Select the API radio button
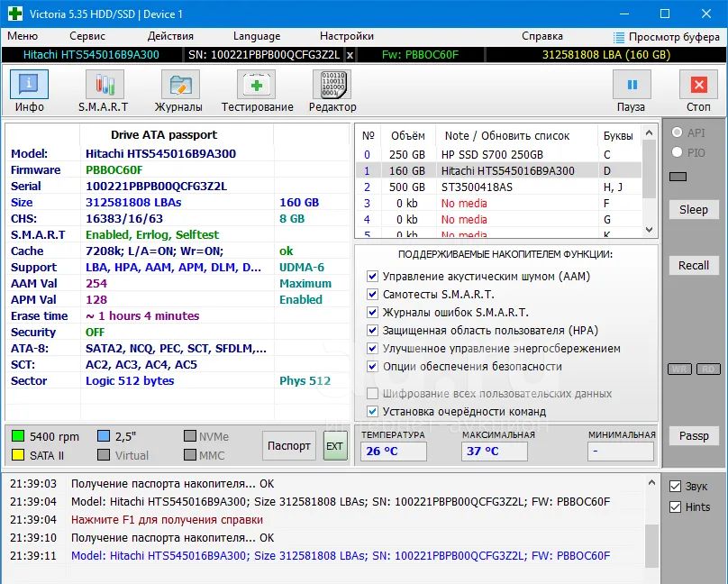The width and height of the screenshot is (728, 584). coord(677,132)
